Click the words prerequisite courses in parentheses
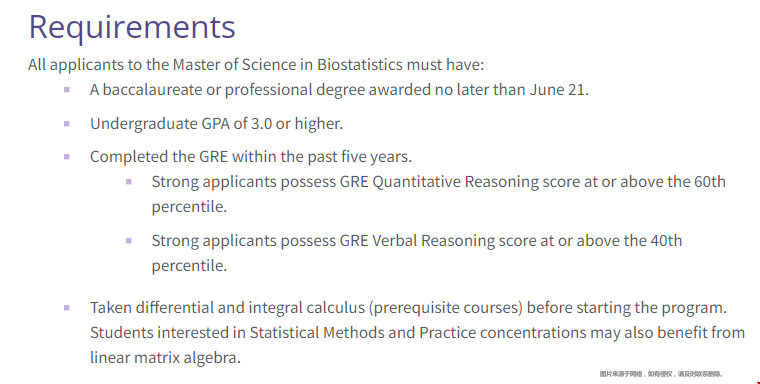 (446, 308)
